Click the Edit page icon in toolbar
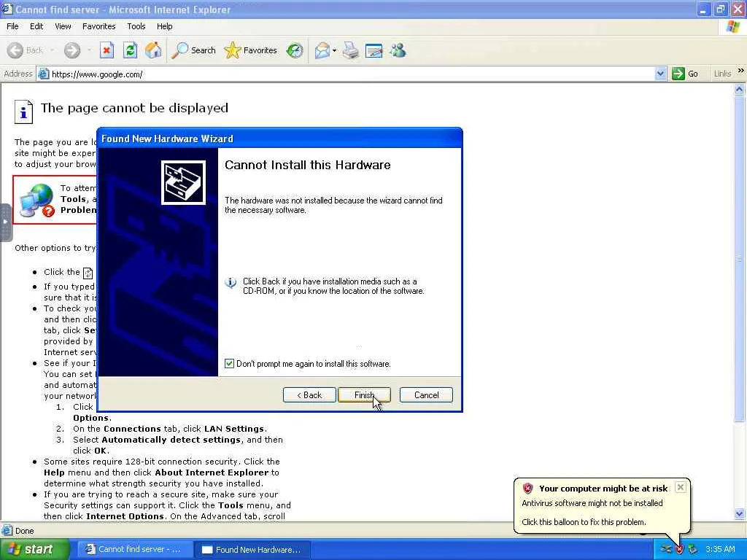The image size is (747, 560). click(x=374, y=50)
